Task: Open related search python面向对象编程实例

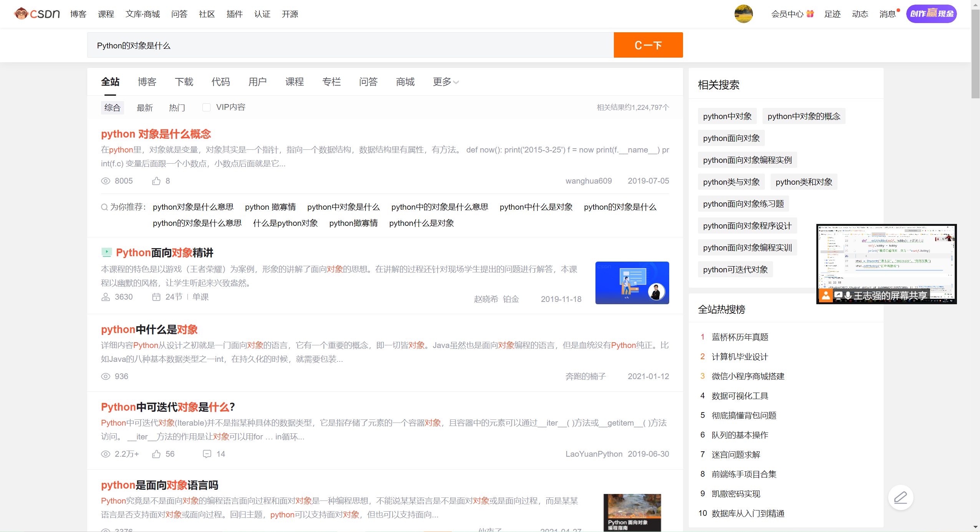Action: click(x=747, y=160)
